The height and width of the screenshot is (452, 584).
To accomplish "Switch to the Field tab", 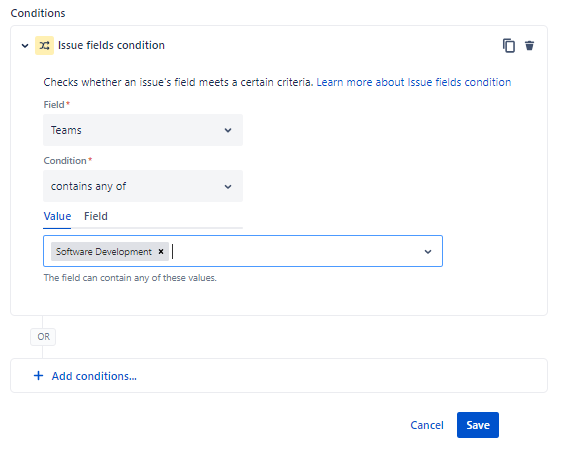I will (96, 216).
